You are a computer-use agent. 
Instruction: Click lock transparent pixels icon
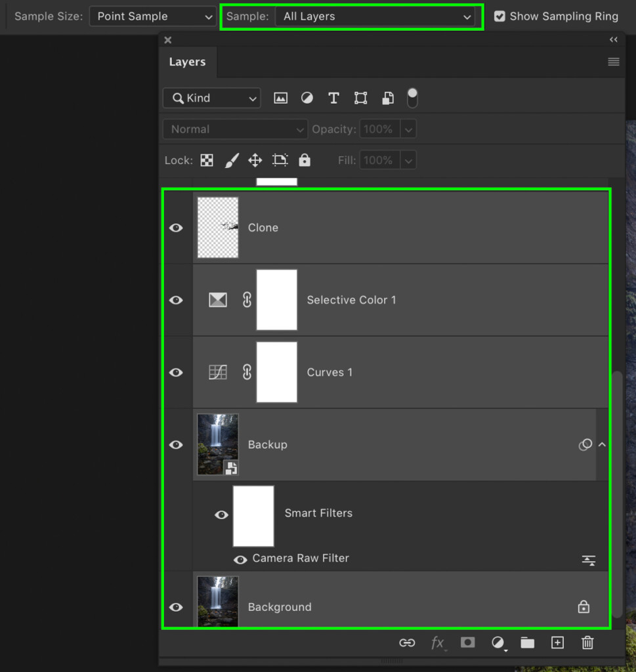tap(207, 160)
